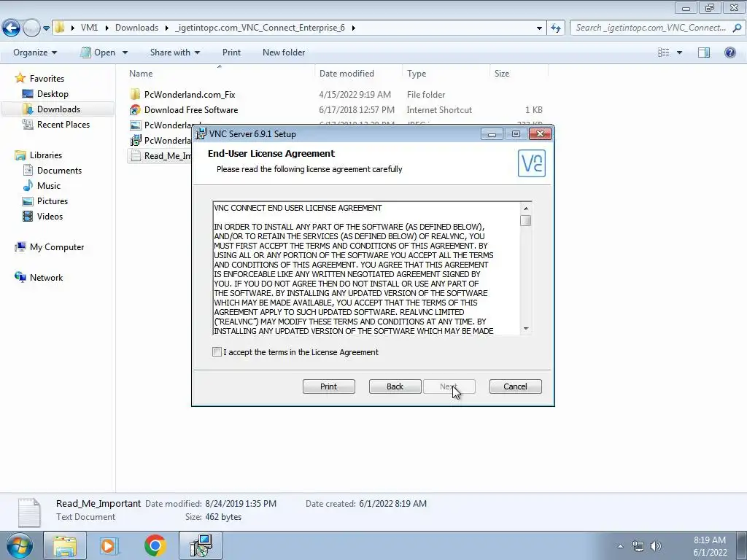Viewport: 747px width, 560px height.
Task: Click the VNC Server Setup title bar icon
Action: coord(201,134)
